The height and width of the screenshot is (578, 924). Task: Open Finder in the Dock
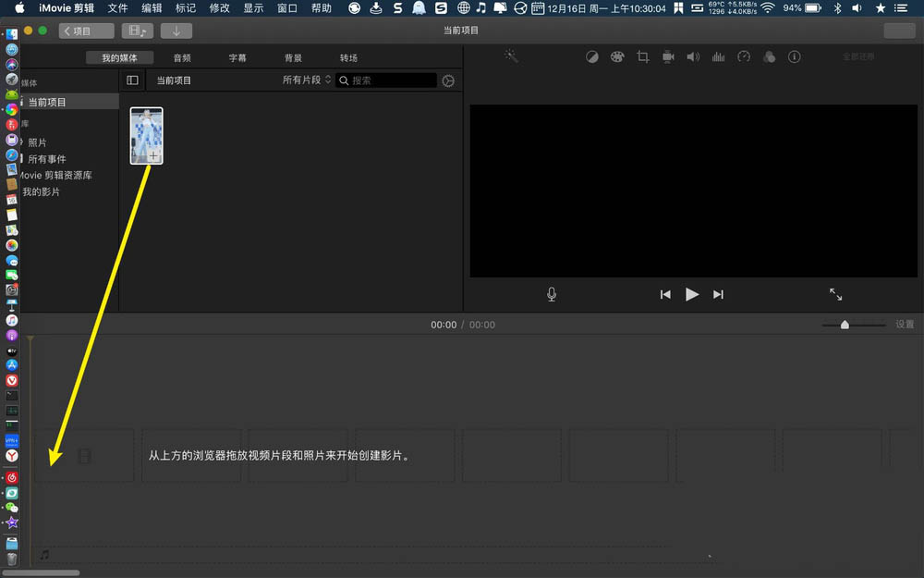[12, 35]
